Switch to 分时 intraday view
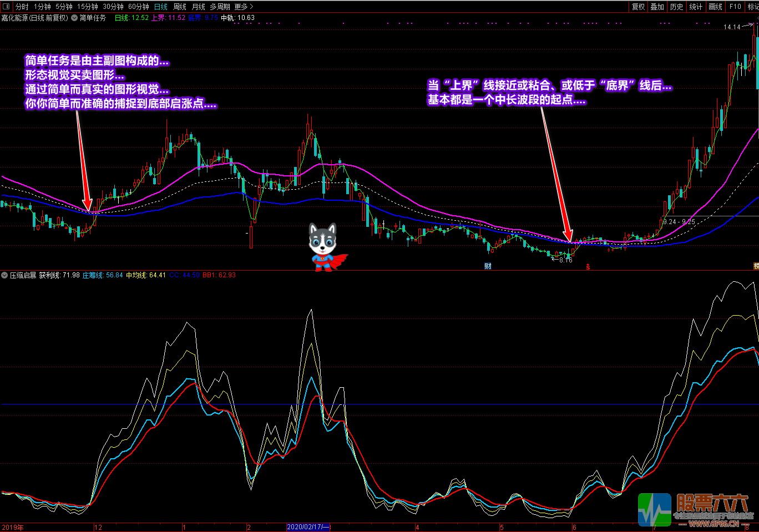Screen dimensions: 759x532 click(x=22, y=7)
